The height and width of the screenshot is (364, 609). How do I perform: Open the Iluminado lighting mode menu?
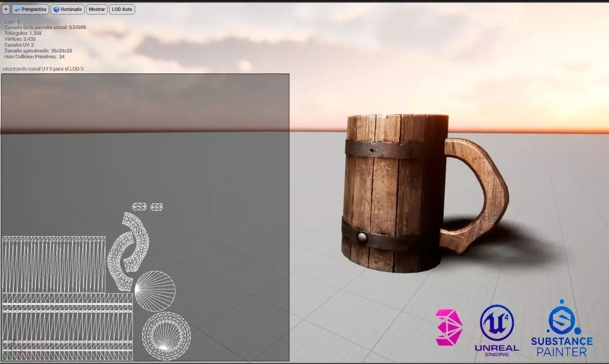point(67,9)
